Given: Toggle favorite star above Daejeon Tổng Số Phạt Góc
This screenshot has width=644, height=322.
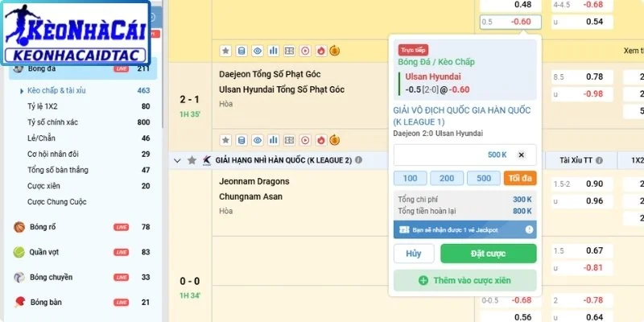Looking at the screenshot, I should [x=225, y=51].
